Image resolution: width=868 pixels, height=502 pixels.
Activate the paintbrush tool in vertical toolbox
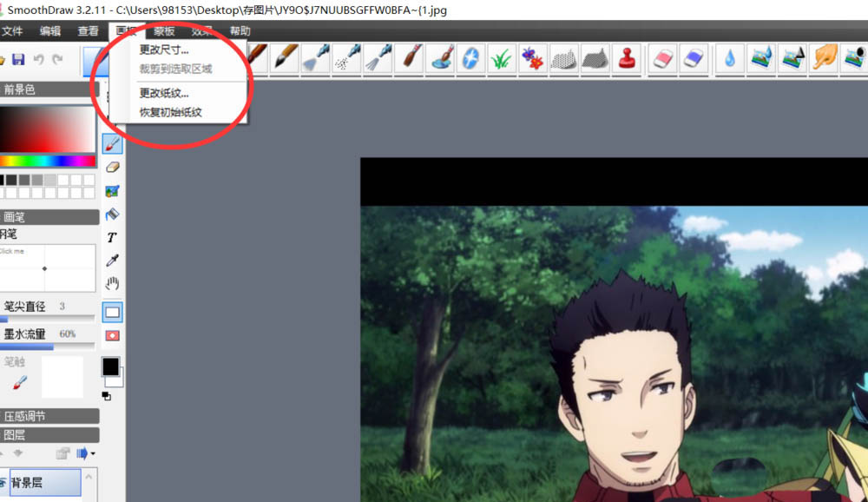[x=112, y=144]
